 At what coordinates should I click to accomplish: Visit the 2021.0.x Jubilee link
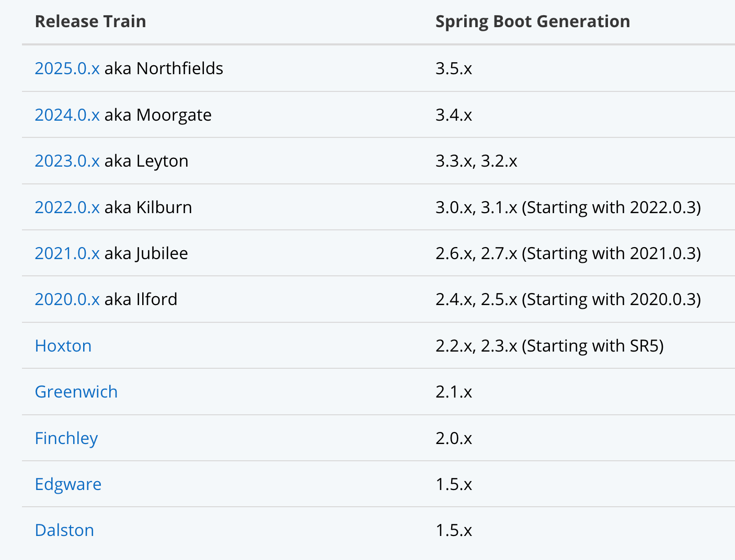(x=67, y=253)
